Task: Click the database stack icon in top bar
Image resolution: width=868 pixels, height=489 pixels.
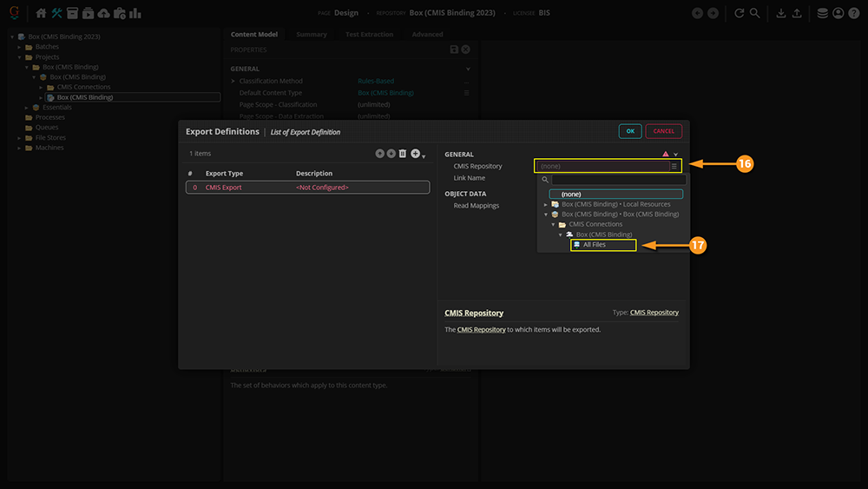Action: (823, 13)
